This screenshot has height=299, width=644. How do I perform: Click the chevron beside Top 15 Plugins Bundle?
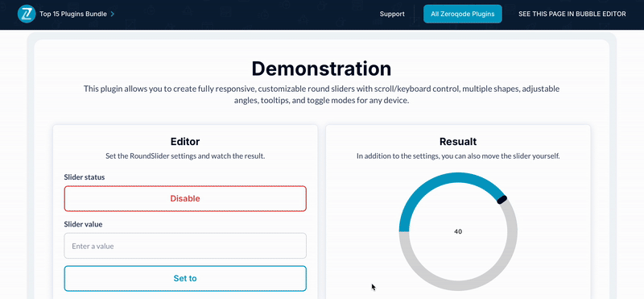pos(113,14)
